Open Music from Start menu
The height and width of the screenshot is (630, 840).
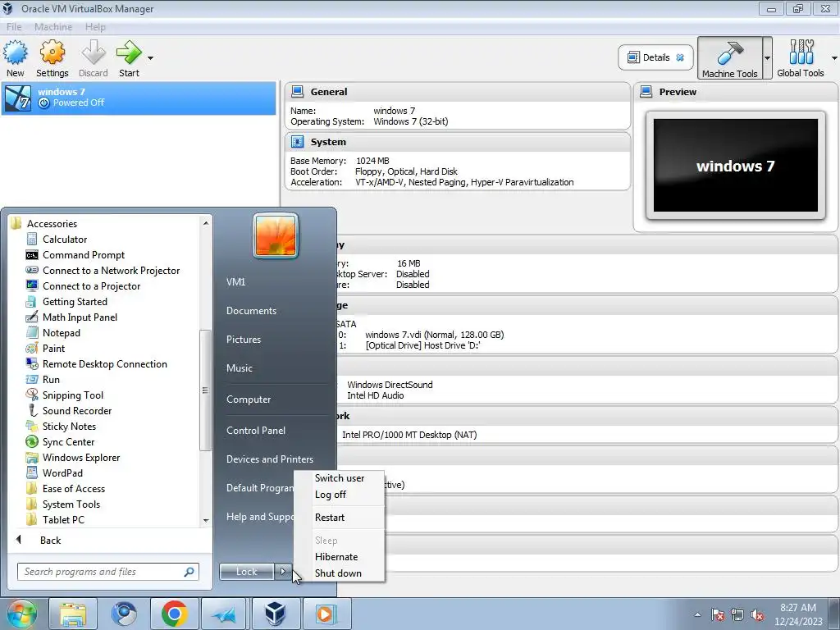point(239,368)
